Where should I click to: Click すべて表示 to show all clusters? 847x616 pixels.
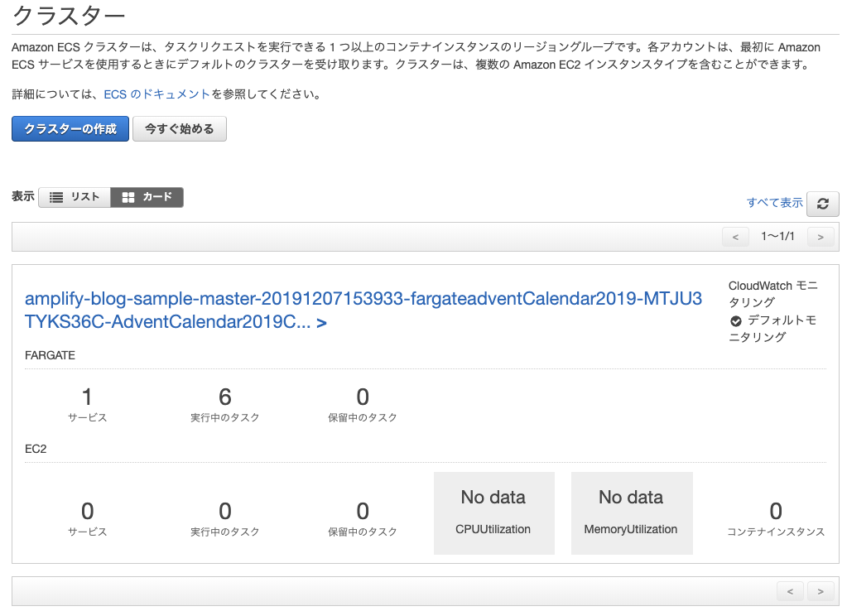(x=773, y=203)
